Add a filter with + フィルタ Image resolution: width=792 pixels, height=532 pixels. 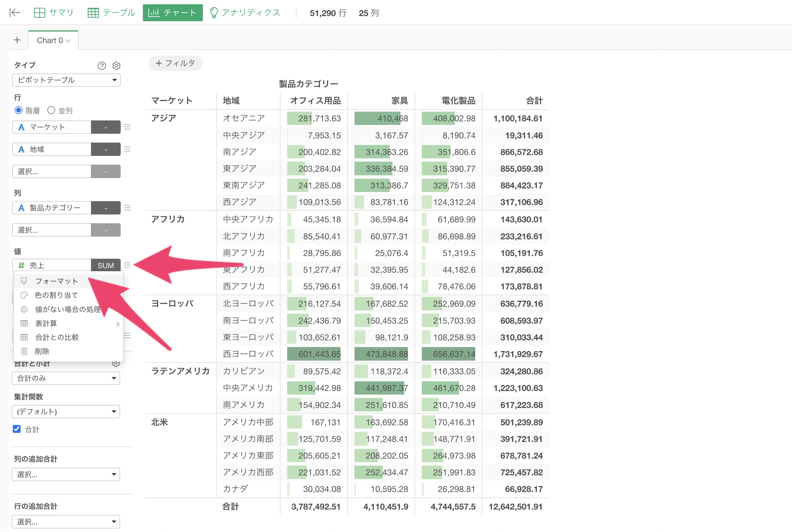(175, 63)
